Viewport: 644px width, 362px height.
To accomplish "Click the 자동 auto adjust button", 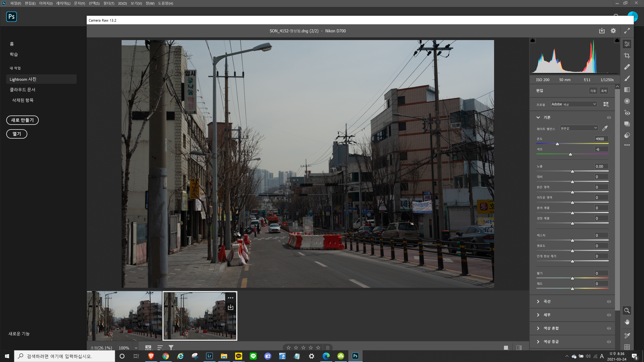I will pos(593,91).
